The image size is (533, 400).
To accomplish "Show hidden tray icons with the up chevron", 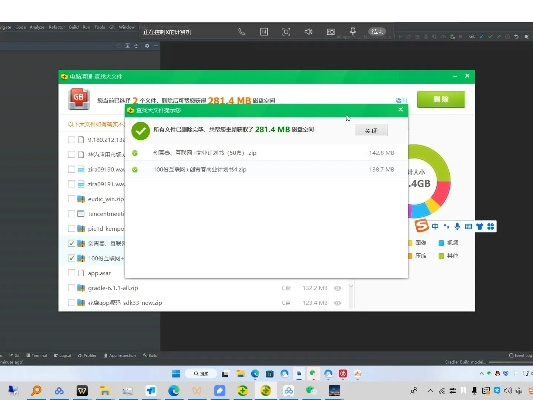I will (x=430, y=390).
